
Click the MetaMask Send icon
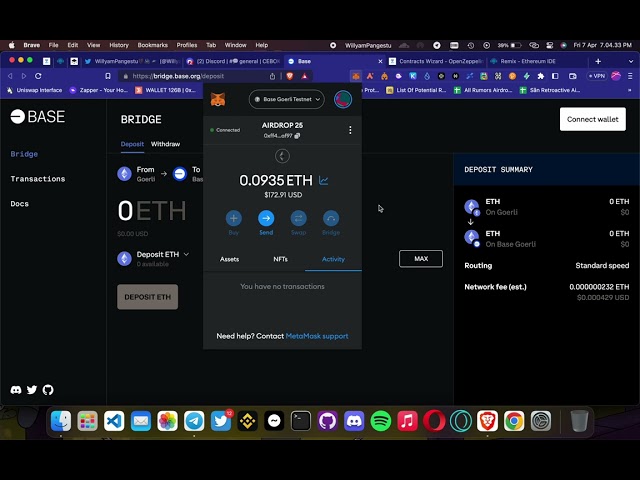(x=266, y=218)
